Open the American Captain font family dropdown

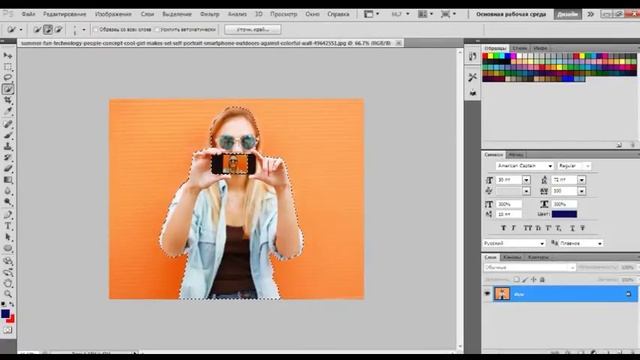pos(550,166)
